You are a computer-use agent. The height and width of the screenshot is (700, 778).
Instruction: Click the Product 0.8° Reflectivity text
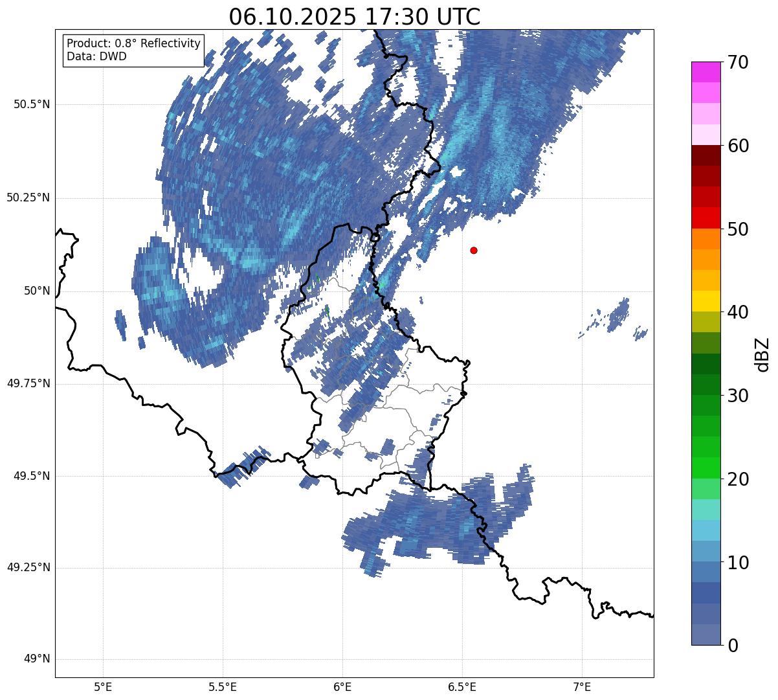point(134,43)
